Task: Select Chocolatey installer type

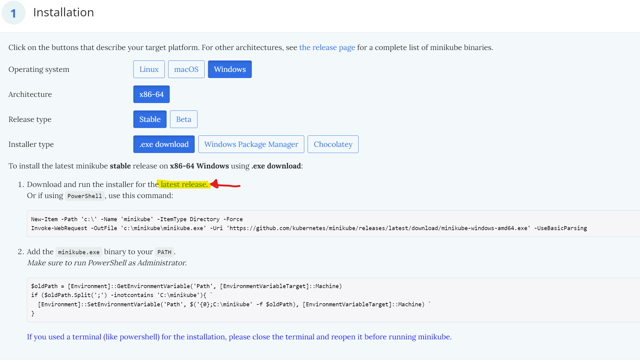Action: pos(333,144)
